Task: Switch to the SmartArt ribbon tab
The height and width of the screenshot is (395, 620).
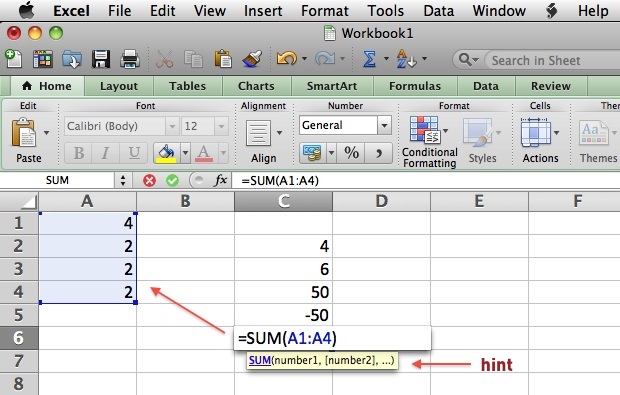Action: point(332,86)
